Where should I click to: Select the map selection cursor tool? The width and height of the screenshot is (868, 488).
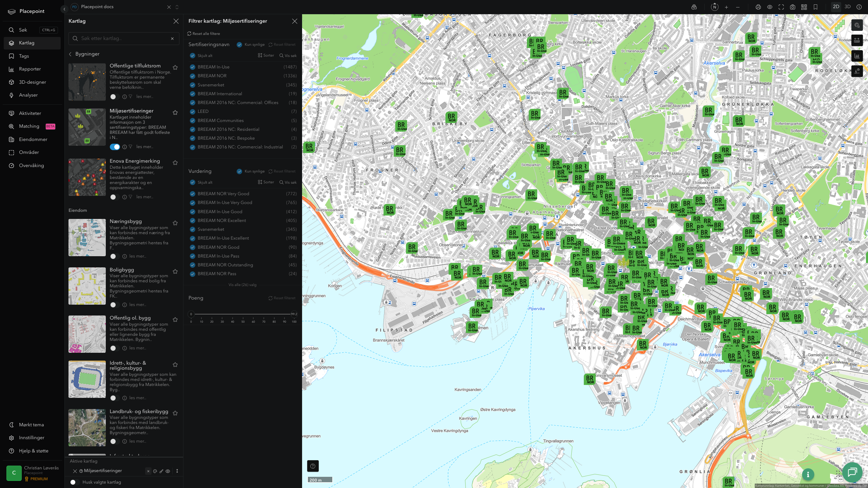point(857,25)
